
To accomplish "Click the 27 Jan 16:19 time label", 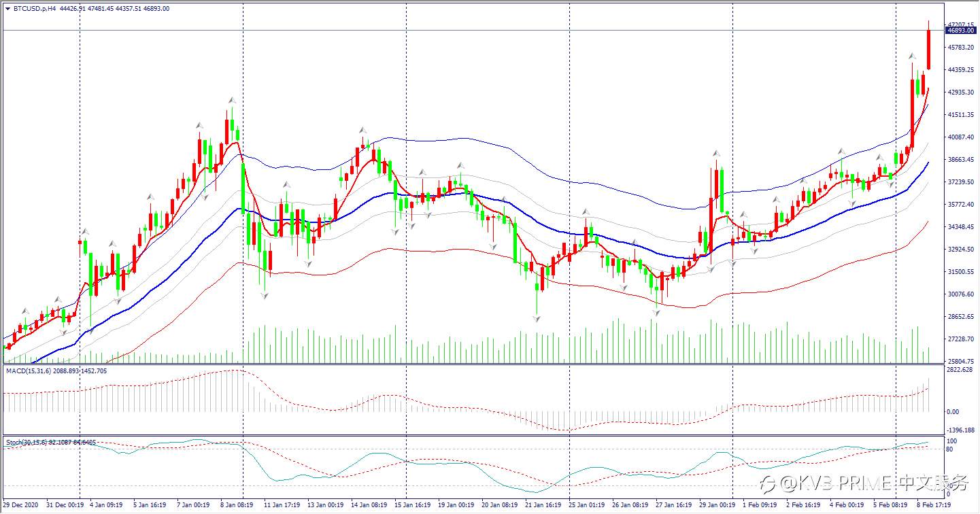I will pos(673,505).
